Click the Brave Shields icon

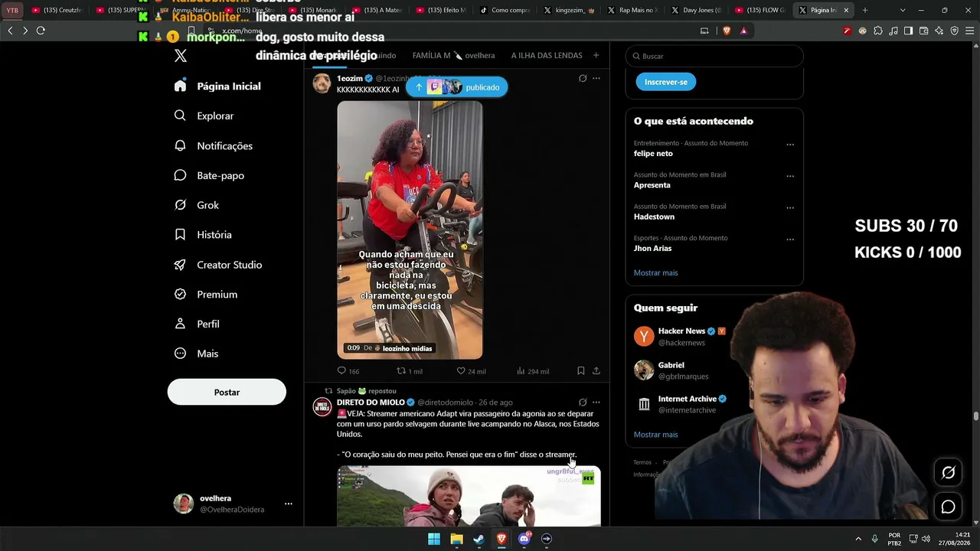point(727,31)
